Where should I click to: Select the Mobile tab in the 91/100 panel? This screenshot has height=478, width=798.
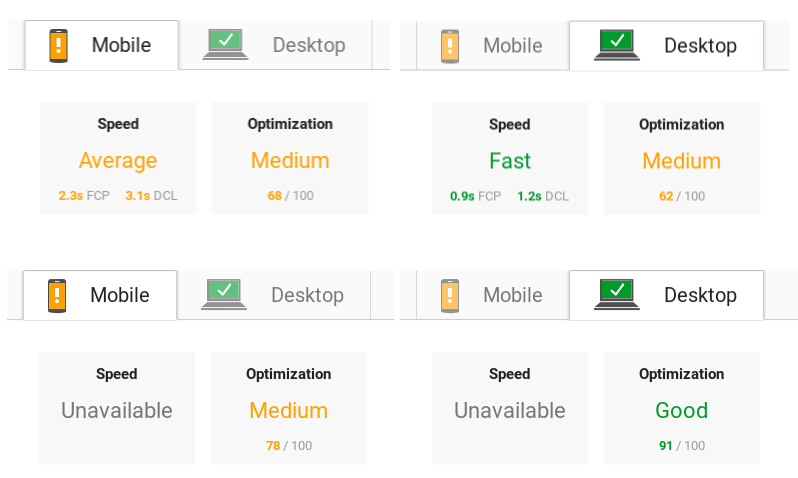(x=512, y=295)
